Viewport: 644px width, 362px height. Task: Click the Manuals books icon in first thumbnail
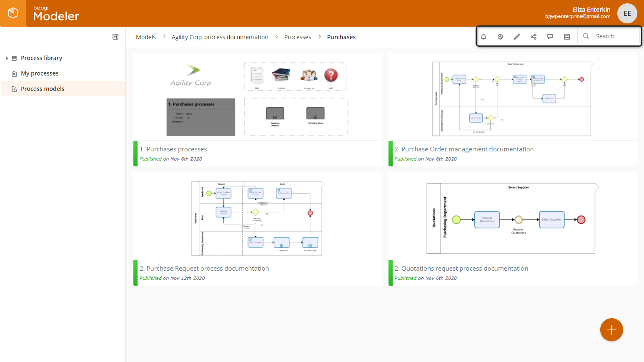pos(281,75)
